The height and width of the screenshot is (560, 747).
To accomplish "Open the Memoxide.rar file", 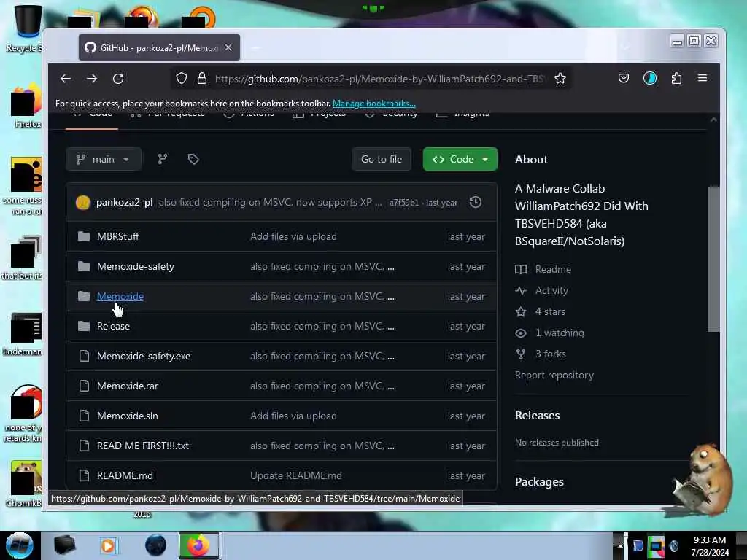I will point(127,386).
